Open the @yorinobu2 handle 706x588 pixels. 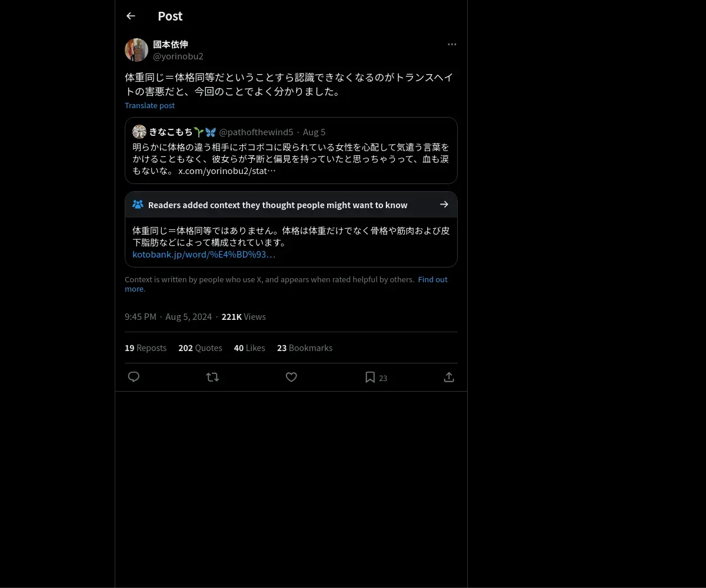click(x=178, y=56)
